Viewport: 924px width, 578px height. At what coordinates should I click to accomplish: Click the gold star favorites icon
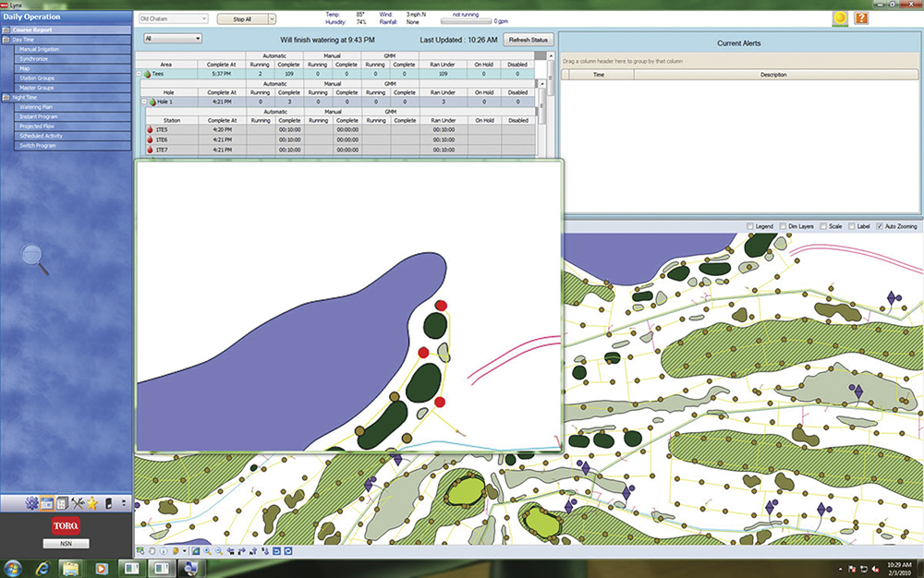(x=92, y=503)
